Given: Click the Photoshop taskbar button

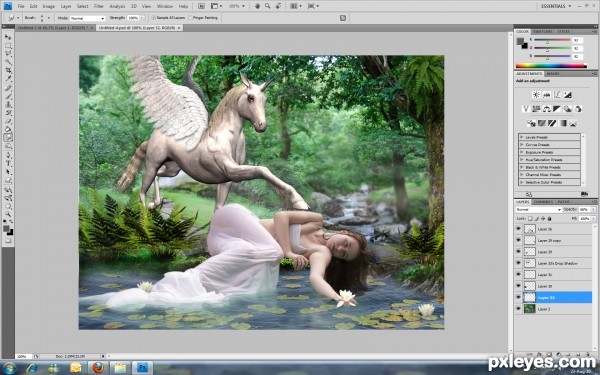Looking at the screenshot, I should point(142,368).
